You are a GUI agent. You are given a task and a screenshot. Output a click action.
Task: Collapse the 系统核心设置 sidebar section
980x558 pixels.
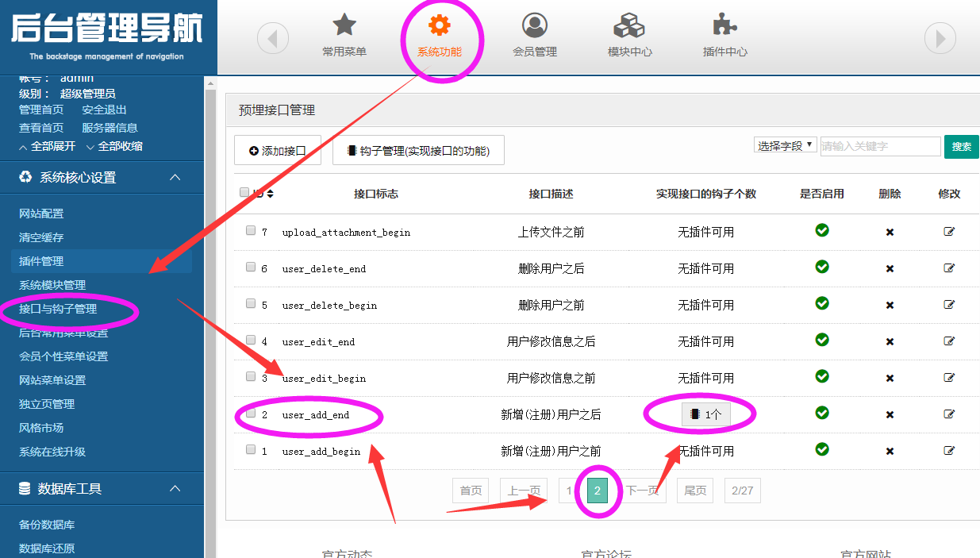(x=175, y=177)
